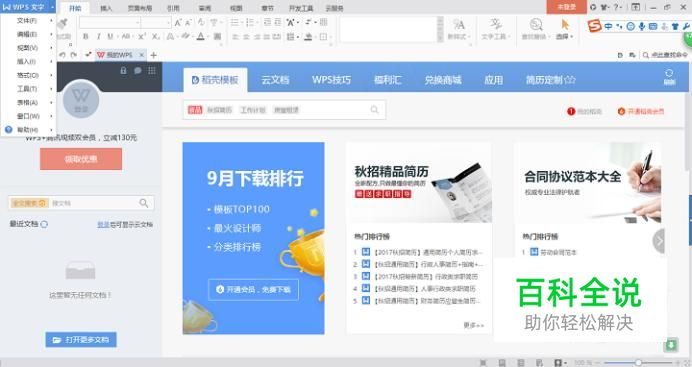Screen dimensions: 692x367
Task: Click the round WPS login avatar
Action: pos(81,100)
